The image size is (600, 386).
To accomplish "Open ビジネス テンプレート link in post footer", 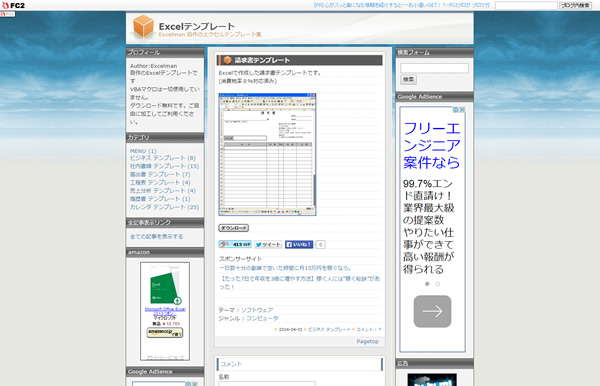I will (329, 329).
